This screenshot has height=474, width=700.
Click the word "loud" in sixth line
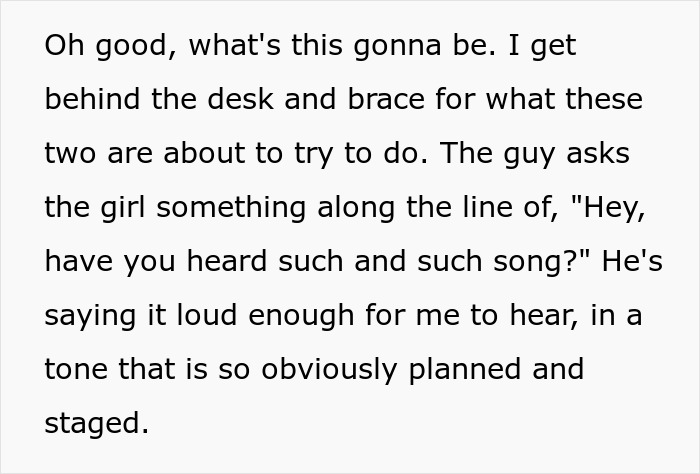207,315
